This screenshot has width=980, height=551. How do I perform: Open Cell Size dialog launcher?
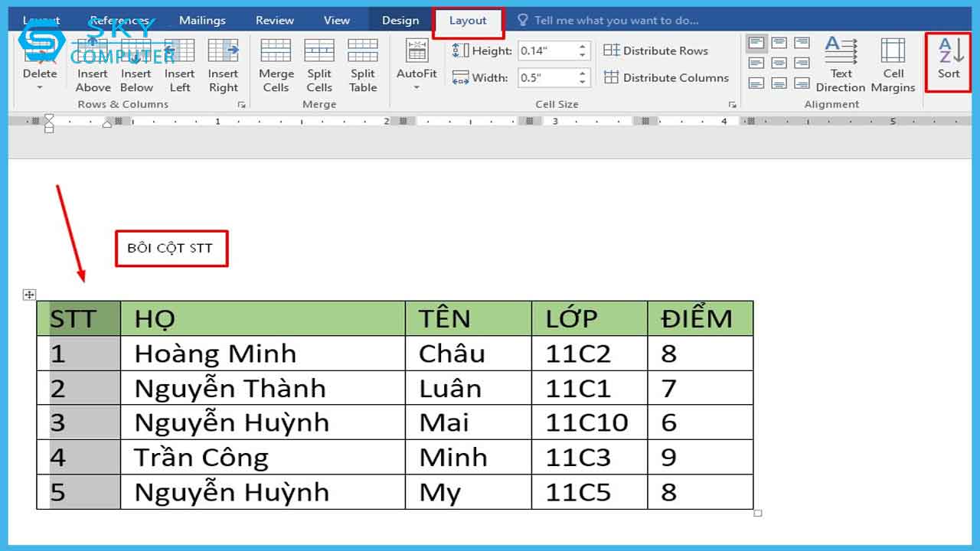point(732,105)
